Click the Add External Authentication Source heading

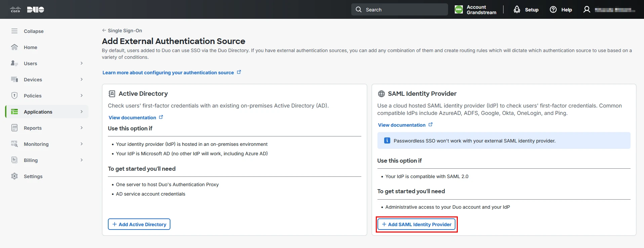173,41
